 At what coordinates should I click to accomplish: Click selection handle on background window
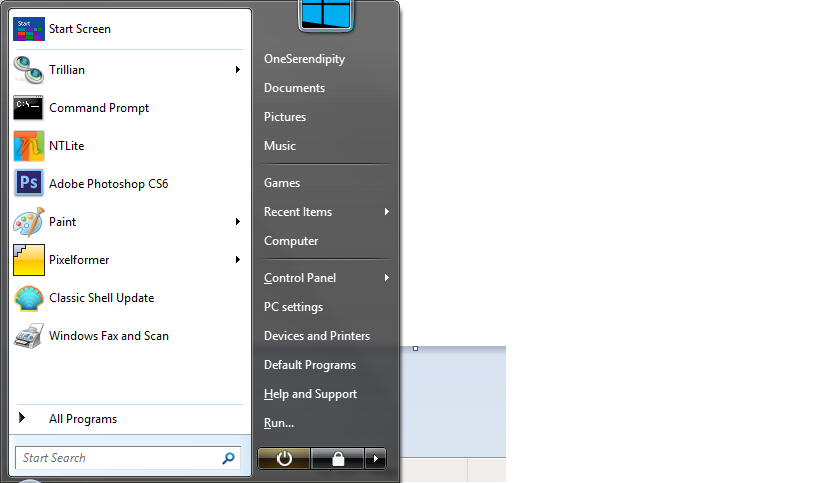415,348
